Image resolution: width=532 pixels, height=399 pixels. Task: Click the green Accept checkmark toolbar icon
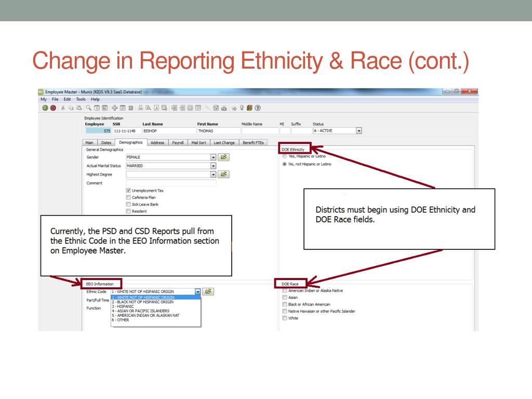(45, 108)
